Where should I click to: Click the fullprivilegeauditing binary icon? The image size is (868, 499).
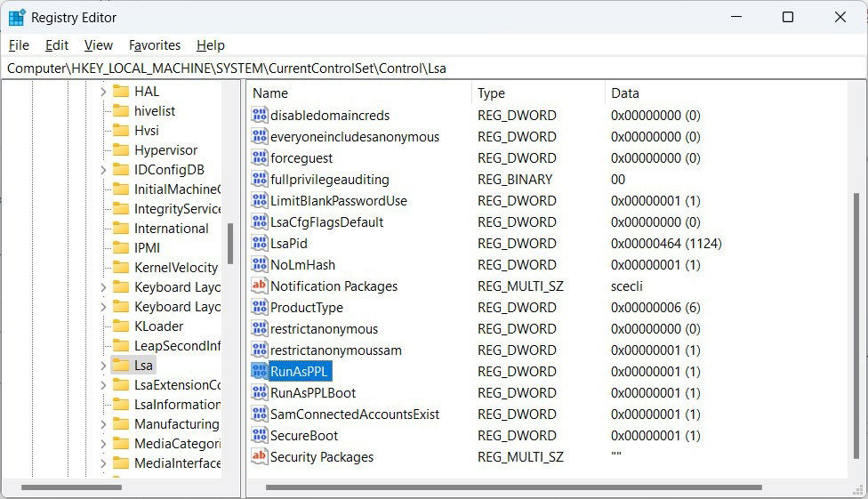click(x=259, y=179)
